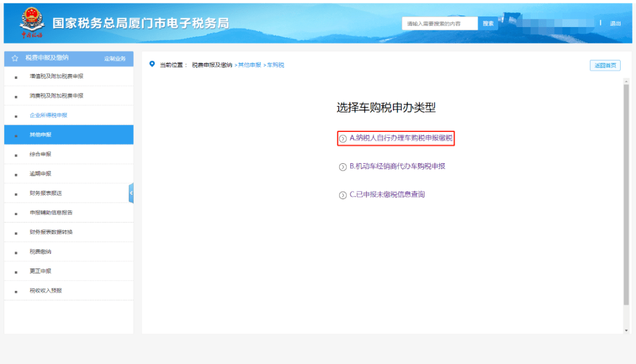Screen dimensions: 636x364
Task: Go to 税费缴纳 menu entry
Action: [x=40, y=252]
